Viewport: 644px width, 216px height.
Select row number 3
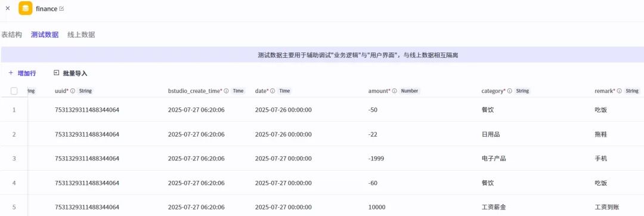14,159
